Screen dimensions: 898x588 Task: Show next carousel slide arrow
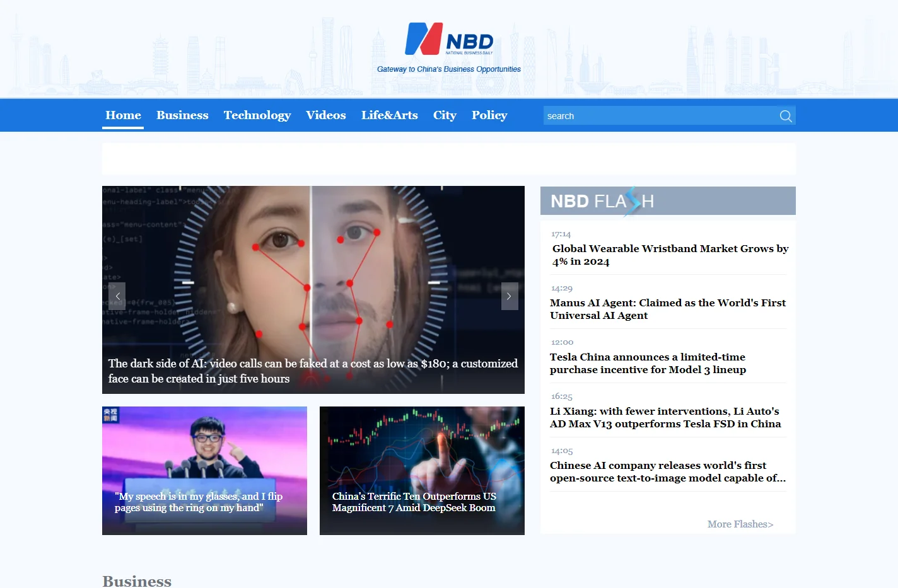pos(510,296)
